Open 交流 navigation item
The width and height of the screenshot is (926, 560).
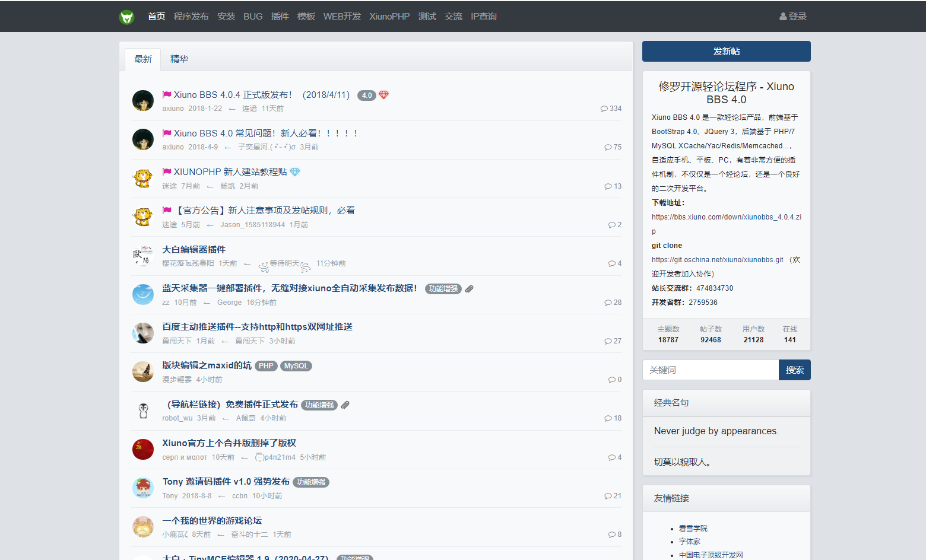pyautogui.click(x=454, y=17)
